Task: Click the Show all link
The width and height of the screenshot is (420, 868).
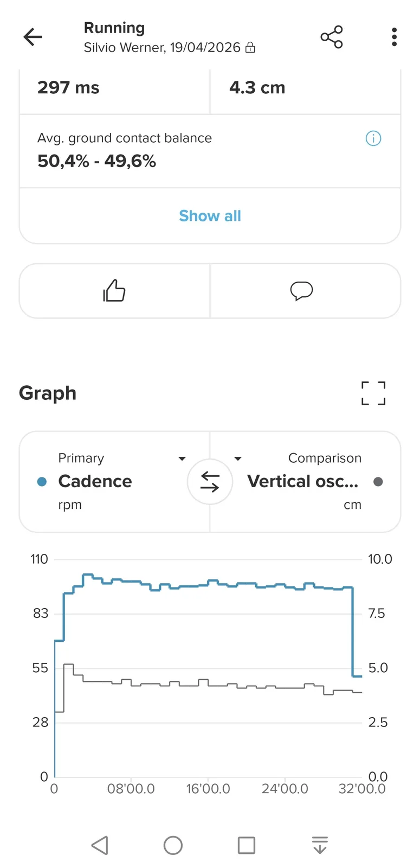Action: tap(210, 216)
